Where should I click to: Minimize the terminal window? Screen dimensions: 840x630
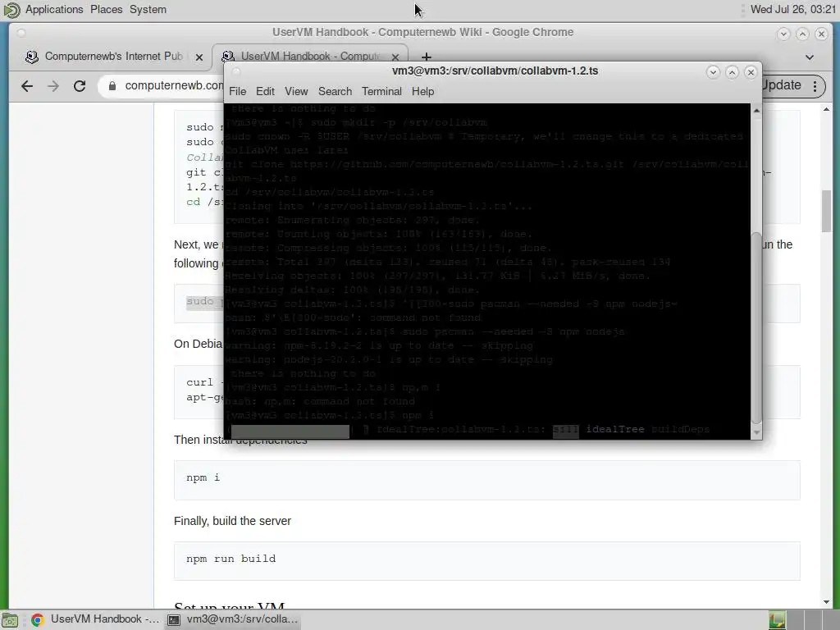point(713,72)
